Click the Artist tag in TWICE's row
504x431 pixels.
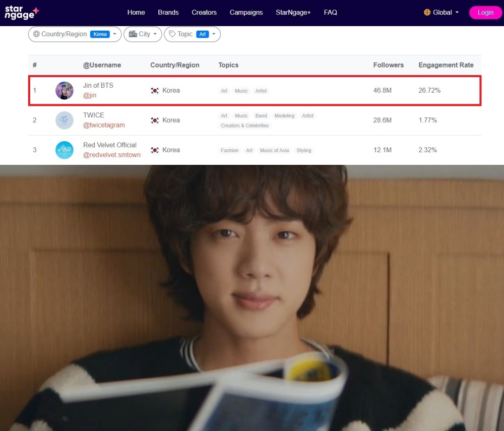(307, 116)
